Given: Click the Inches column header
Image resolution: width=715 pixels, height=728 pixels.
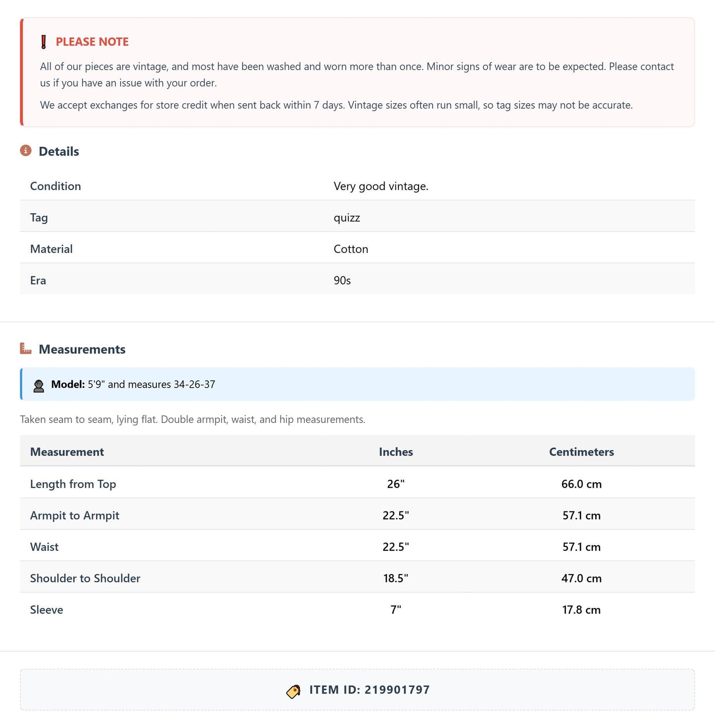Looking at the screenshot, I should tap(396, 452).
